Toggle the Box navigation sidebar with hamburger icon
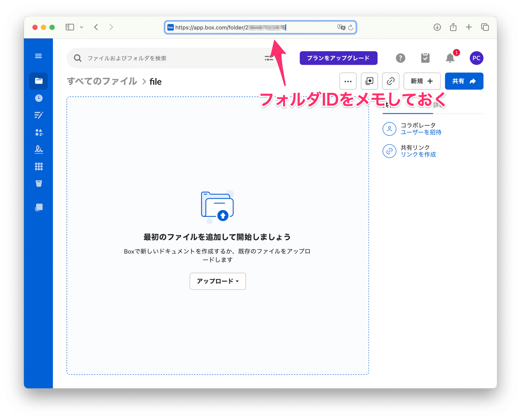This screenshot has height=420, width=521. [x=38, y=56]
